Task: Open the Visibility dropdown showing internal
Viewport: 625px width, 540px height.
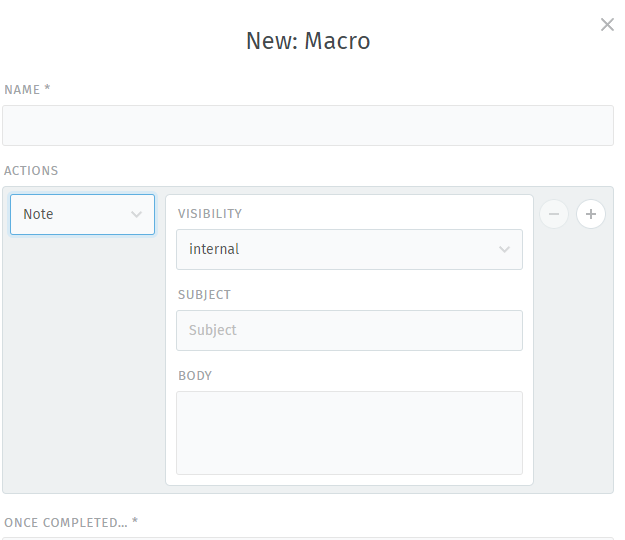Action: coord(350,249)
